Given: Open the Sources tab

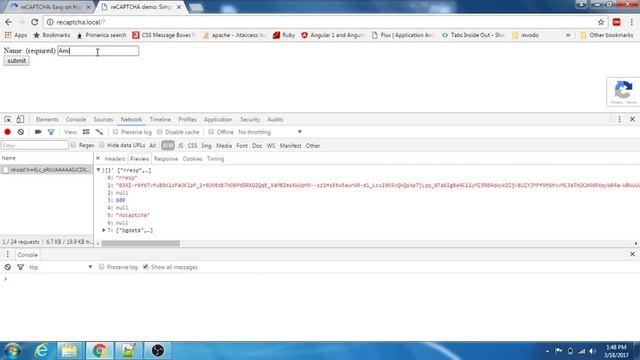Looking at the screenshot, I should point(103,119).
